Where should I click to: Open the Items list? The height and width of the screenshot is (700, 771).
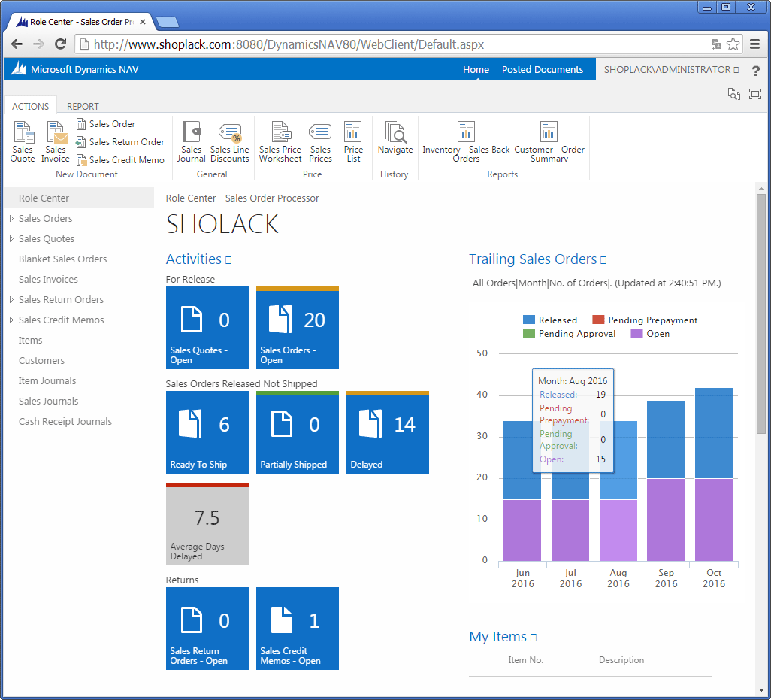click(31, 341)
